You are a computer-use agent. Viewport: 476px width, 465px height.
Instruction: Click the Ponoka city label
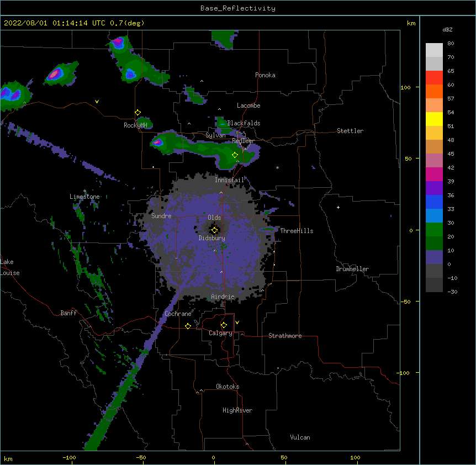tap(265, 75)
